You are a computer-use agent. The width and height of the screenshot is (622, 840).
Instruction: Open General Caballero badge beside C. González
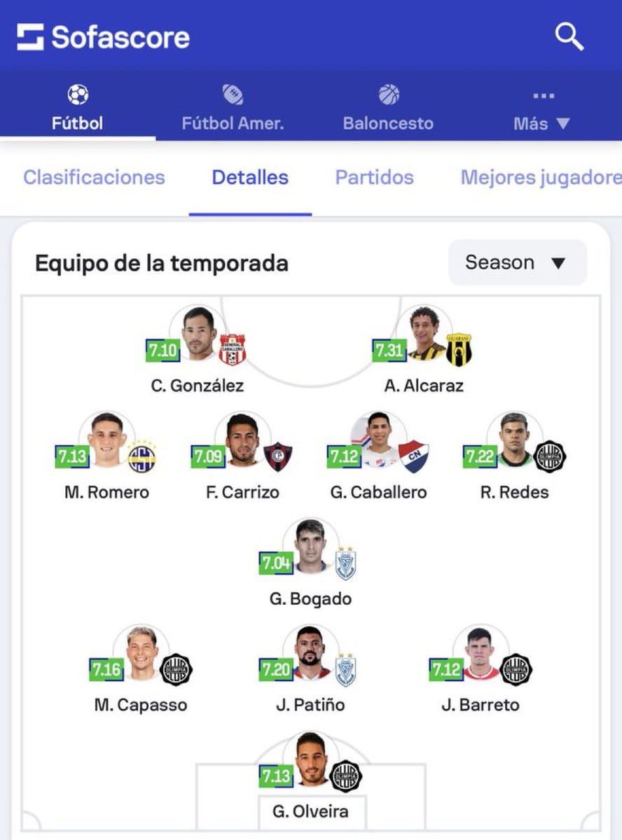tap(232, 349)
